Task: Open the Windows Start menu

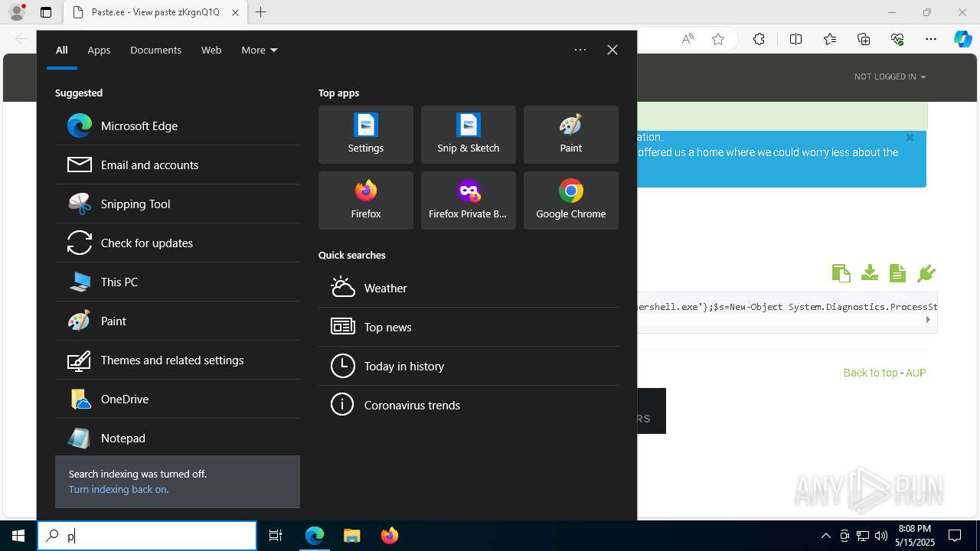Action: click(x=18, y=536)
